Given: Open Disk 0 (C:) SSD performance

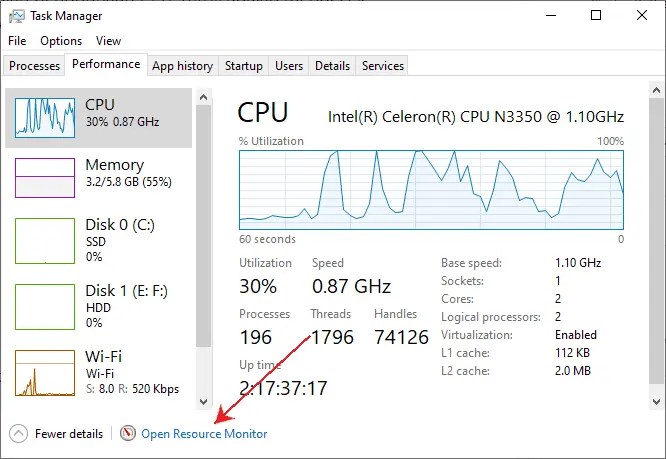Looking at the screenshot, I should click(x=99, y=241).
